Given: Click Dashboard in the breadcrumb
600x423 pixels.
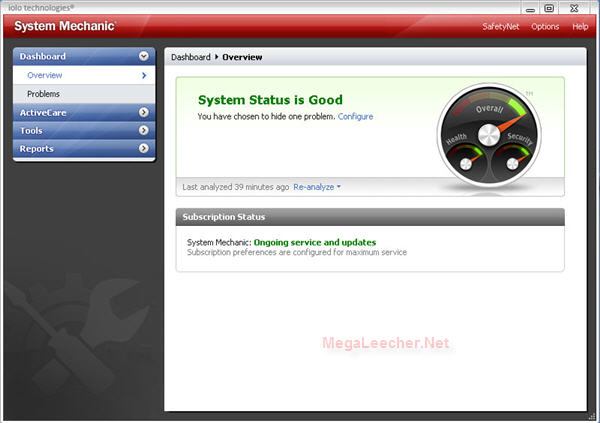Looking at the screenshot, I should point(191,57).
